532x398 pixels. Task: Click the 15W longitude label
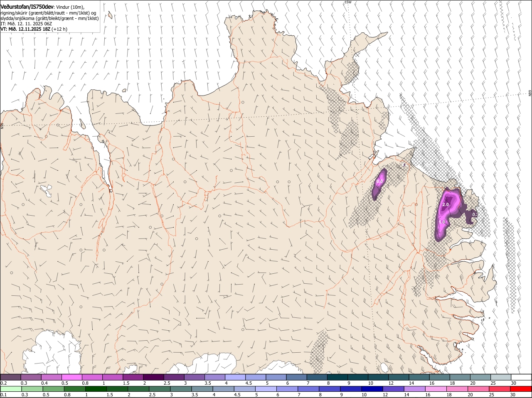click(348, 2)
